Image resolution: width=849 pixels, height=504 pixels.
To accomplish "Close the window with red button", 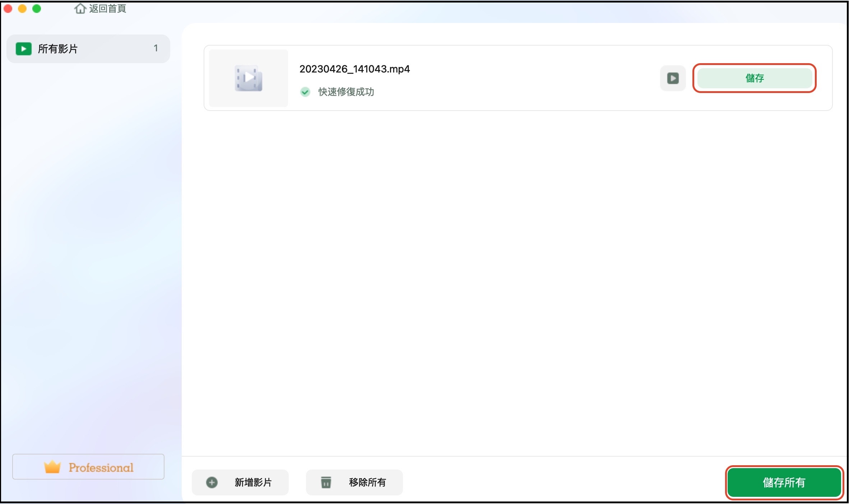I will (8, 9).
